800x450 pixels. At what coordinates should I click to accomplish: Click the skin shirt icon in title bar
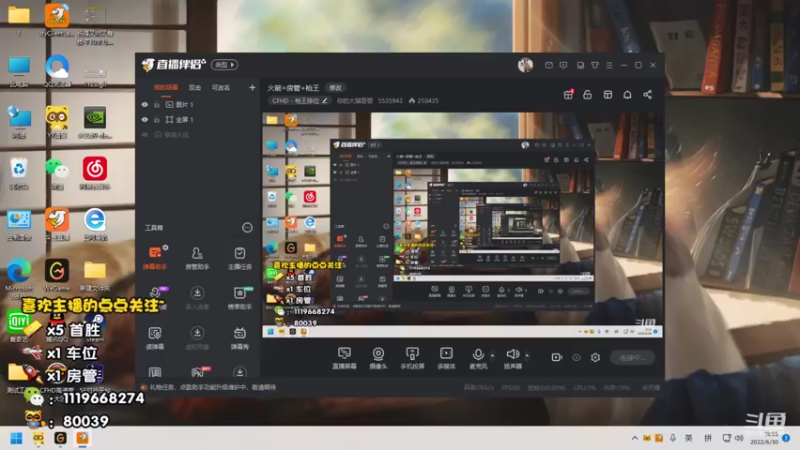[595, 65]
